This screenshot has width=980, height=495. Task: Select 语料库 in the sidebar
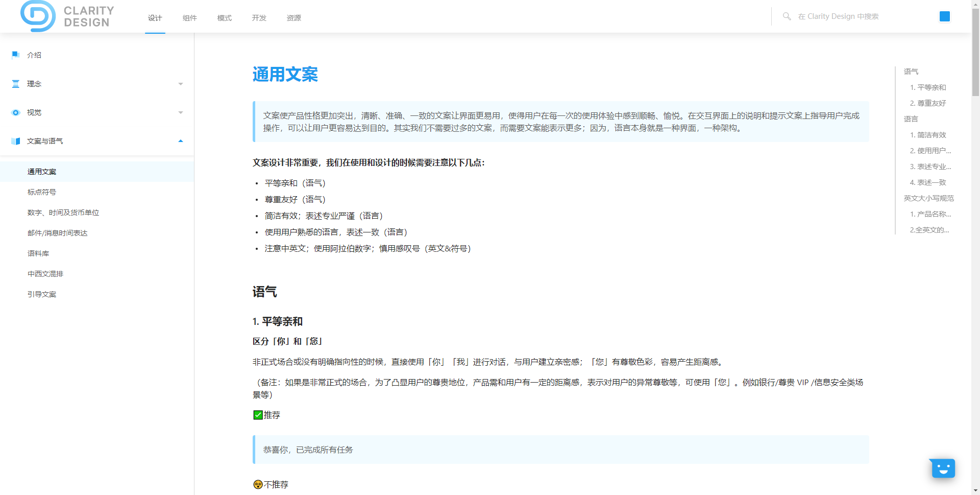coord(38,253)
